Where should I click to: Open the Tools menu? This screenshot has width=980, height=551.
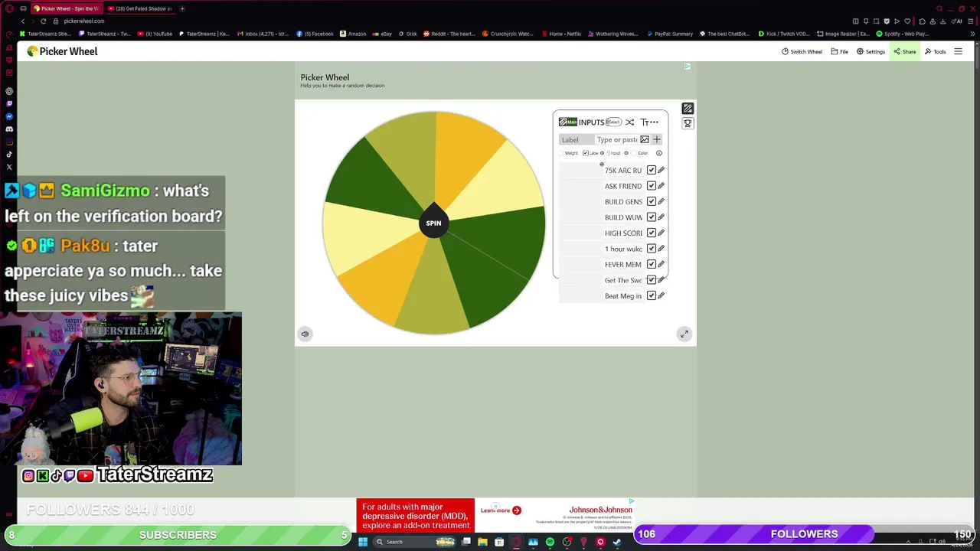tap(935, 51)
